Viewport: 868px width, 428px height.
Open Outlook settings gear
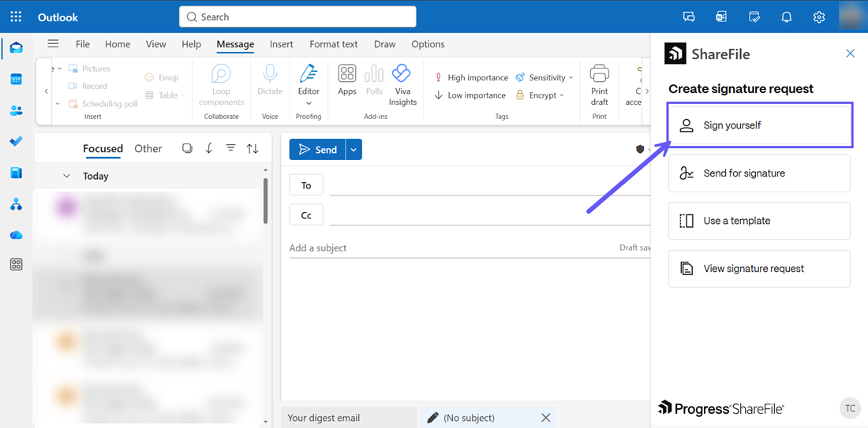(x=819, y=17)
